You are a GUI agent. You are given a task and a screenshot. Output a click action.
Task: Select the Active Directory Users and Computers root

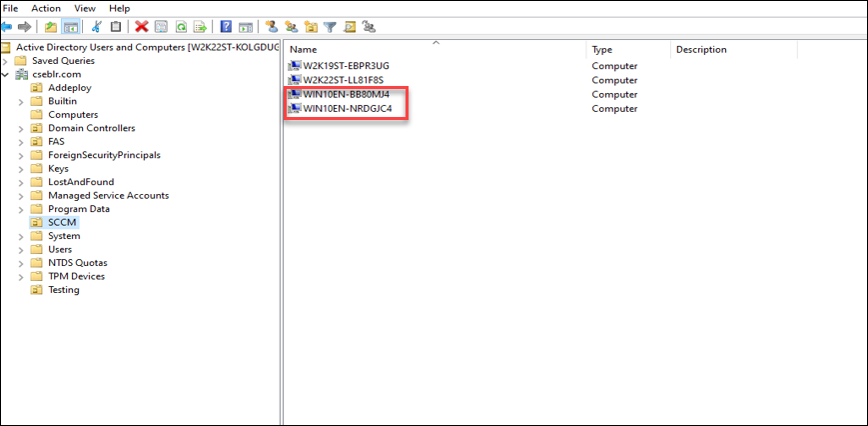pos(146,47)
